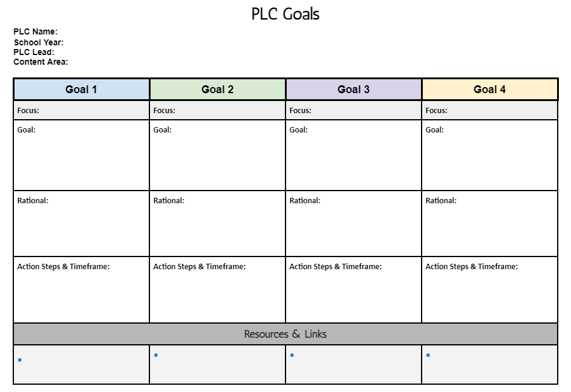This screenshot has height=392, width=571.
Task: Select the green Goal 2 header cell
Action: [217, 90]
